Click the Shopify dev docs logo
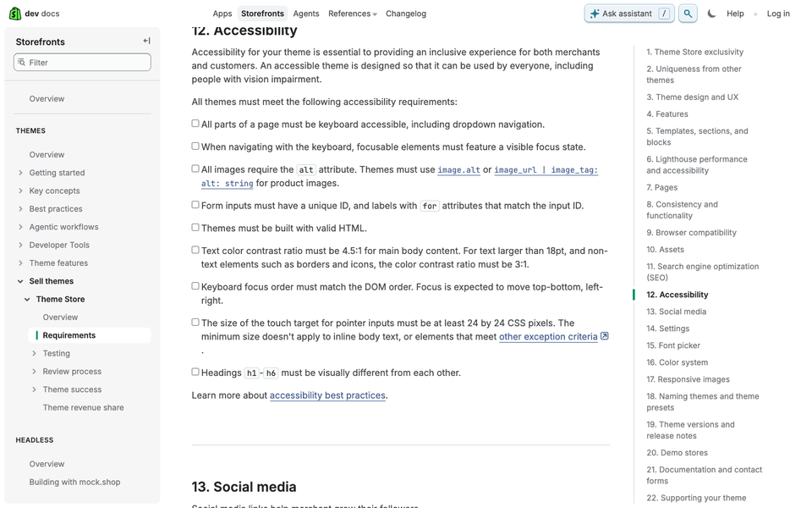This screenshot has width=812, height=508. point(34,14)
